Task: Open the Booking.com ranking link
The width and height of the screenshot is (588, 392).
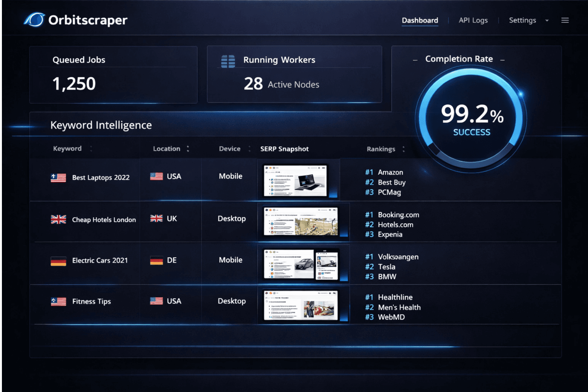Action: 398,215
